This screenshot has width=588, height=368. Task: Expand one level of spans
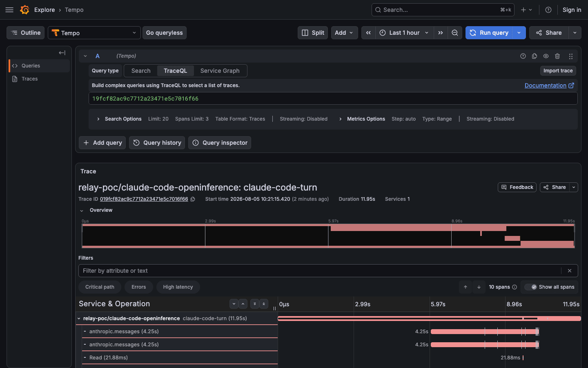[234, 304]
